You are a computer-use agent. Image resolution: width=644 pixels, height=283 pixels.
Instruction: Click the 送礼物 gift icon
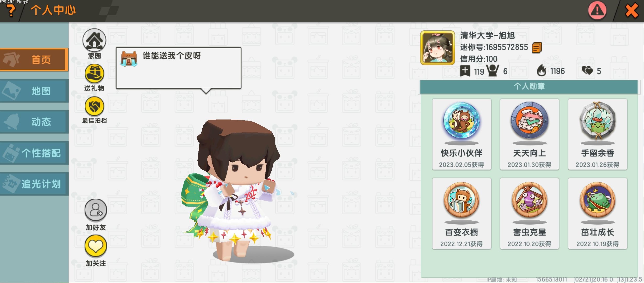coord(94,74)
